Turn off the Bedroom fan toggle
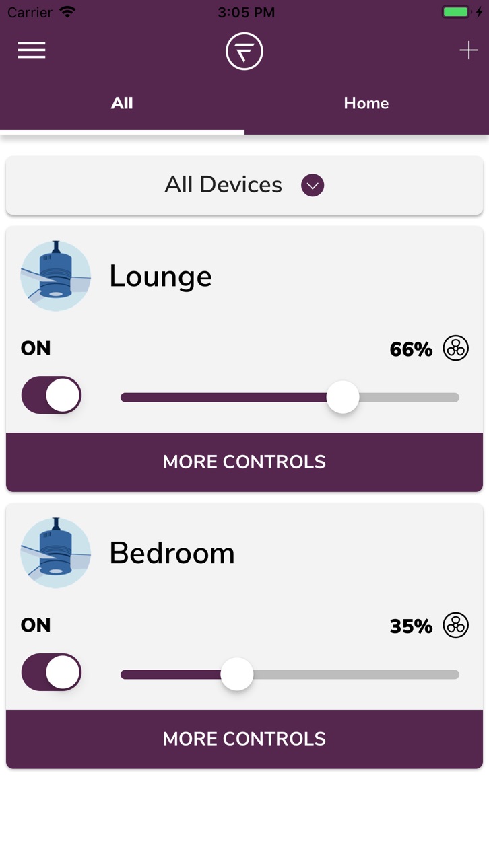 (51, 672)
